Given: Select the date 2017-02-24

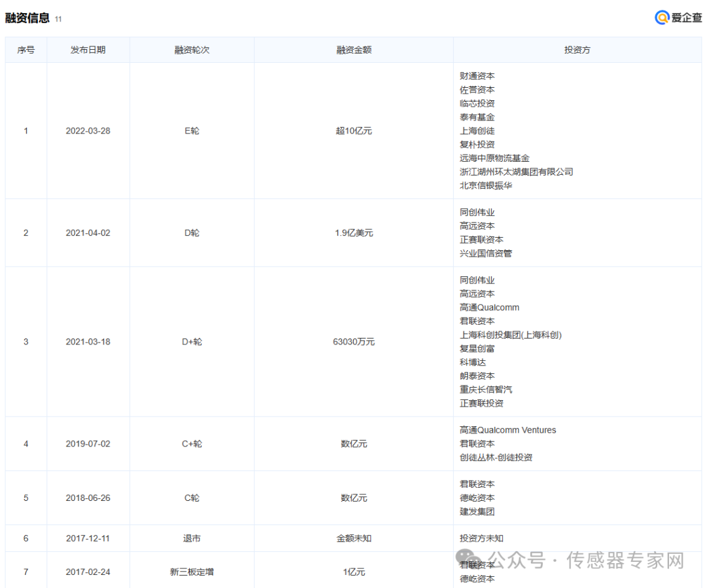Looking at the screenshot, I should coord(88,572).
